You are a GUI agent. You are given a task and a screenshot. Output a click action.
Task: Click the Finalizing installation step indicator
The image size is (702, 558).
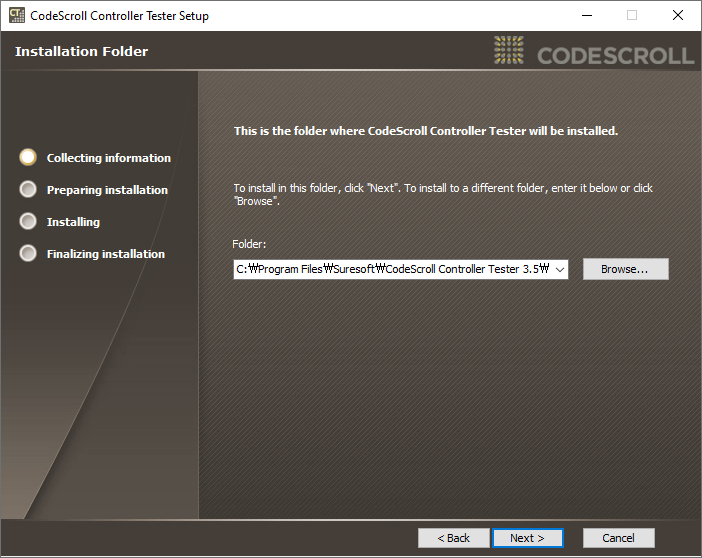coord(28,253)
